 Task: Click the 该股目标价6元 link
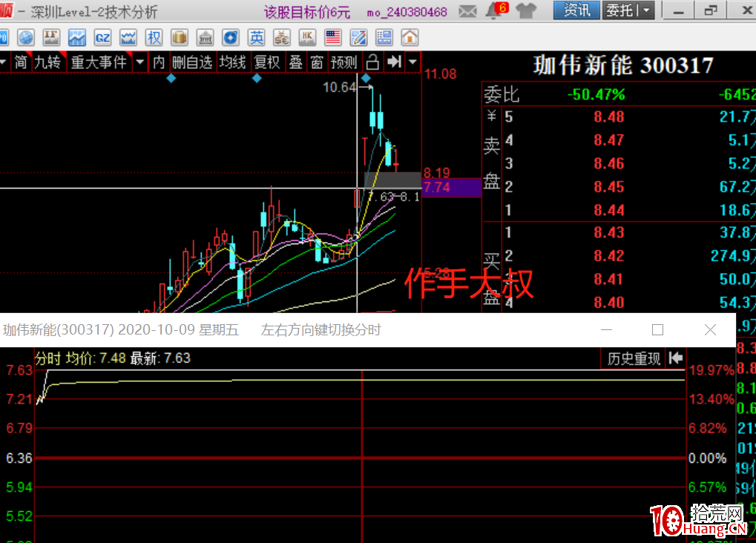307,12
